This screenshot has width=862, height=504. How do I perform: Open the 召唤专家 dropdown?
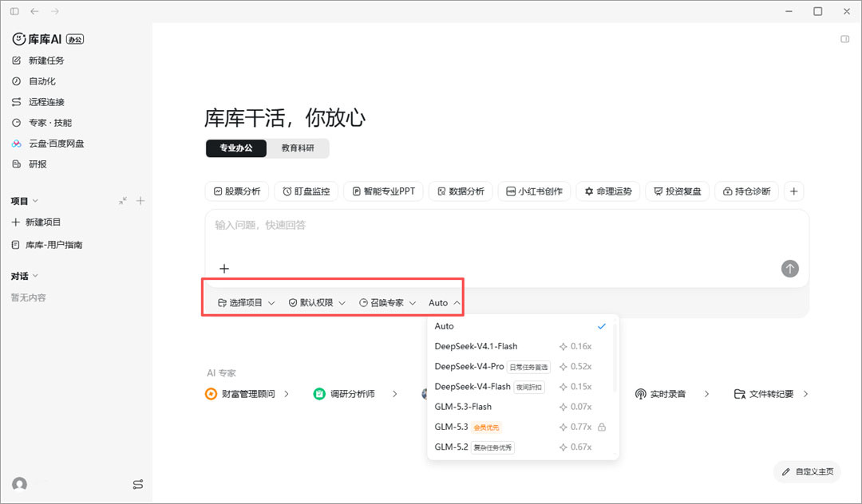click(388, 302)
